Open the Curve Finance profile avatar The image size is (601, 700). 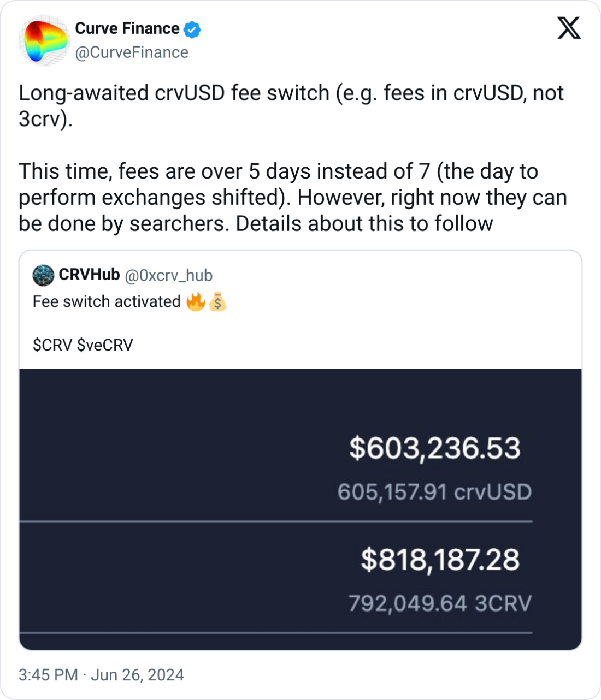[44, 40]
